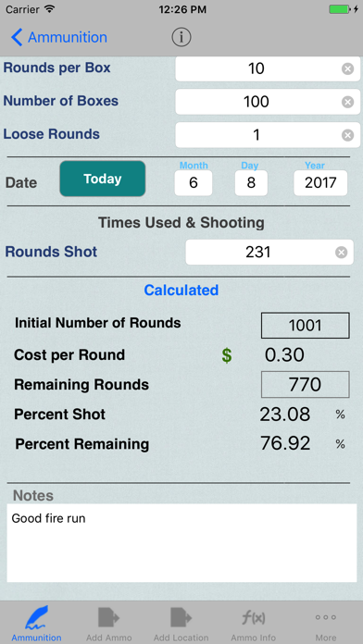Tap the info circle icon
Viewport: 363px width, 644px height.
[181, 37]
